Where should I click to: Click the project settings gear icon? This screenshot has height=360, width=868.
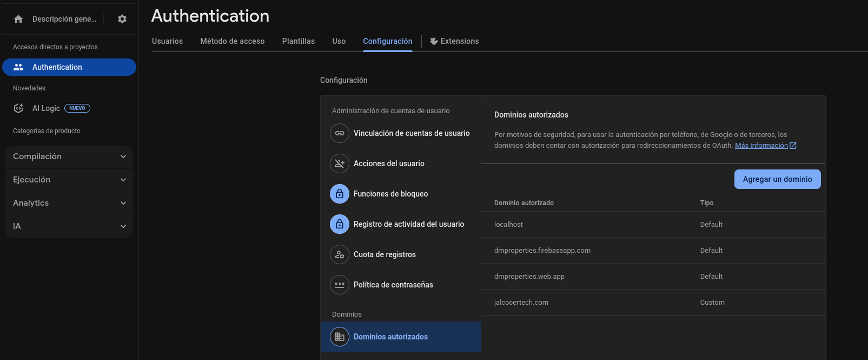coord(122,19)
